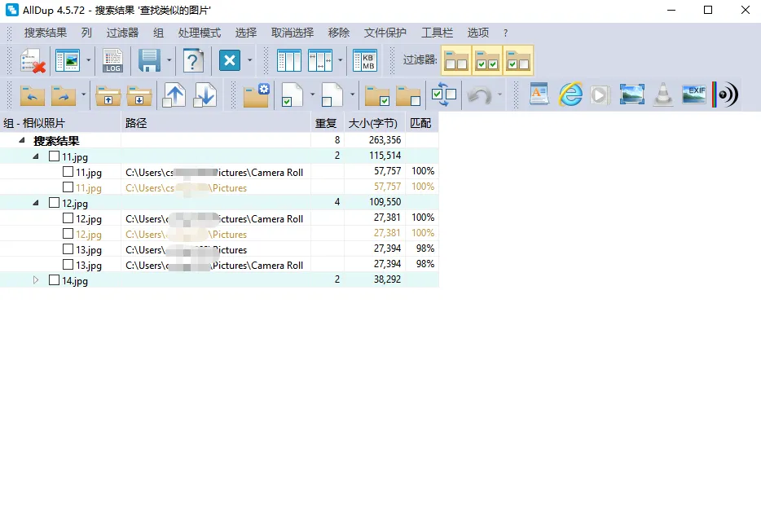Image resolution: width=761 pixels, height=532 pixels.
Task: Click the column layout icon
Action: [288, 60]
